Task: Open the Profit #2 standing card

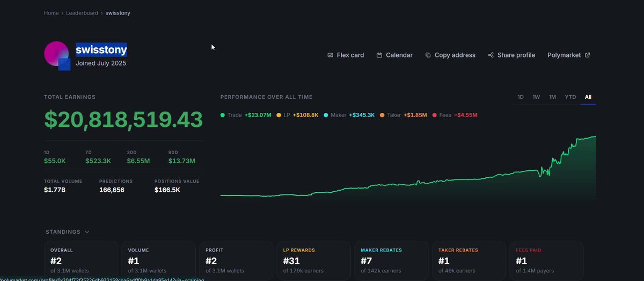Action: (236, 261)
